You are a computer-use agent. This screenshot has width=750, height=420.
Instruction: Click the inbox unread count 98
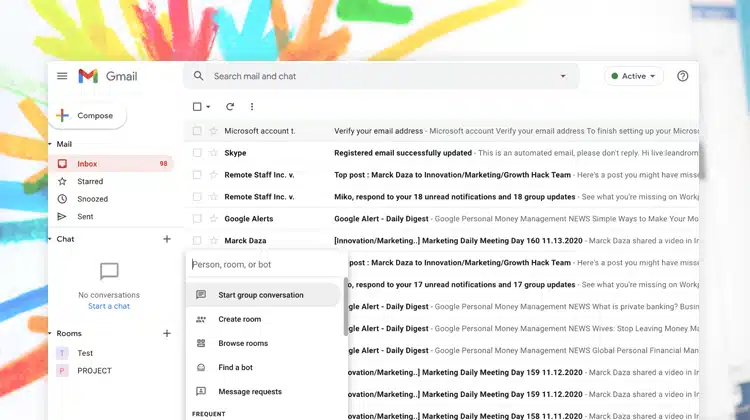163,164
